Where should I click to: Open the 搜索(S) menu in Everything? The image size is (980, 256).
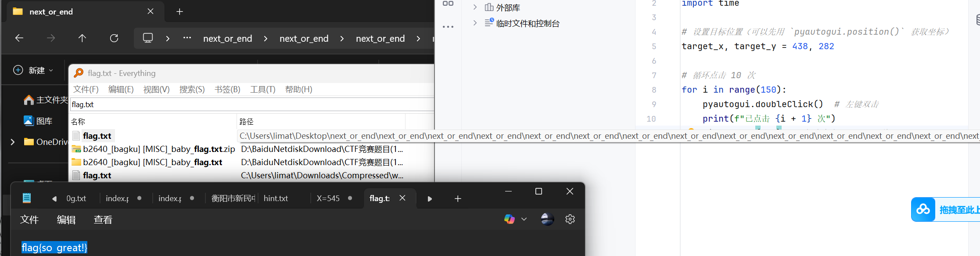[x=192, y=90]
